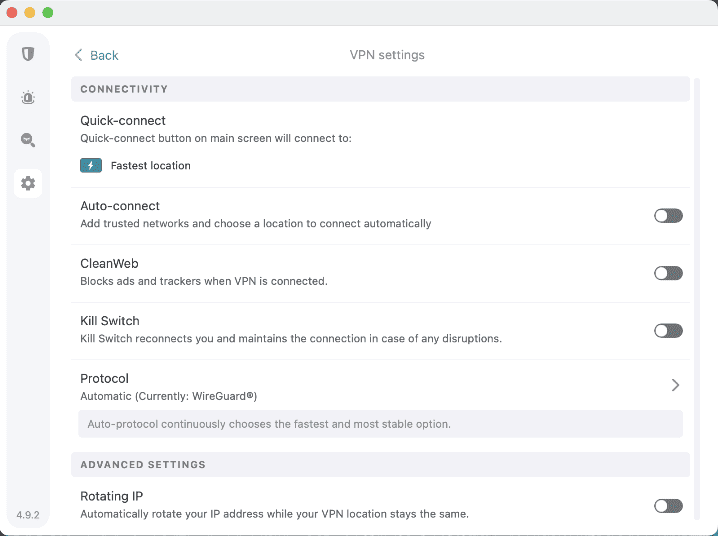718x536 pixels.
Task: Open the Search magnifier section in sidebar
Action: [x=28, y=140]
